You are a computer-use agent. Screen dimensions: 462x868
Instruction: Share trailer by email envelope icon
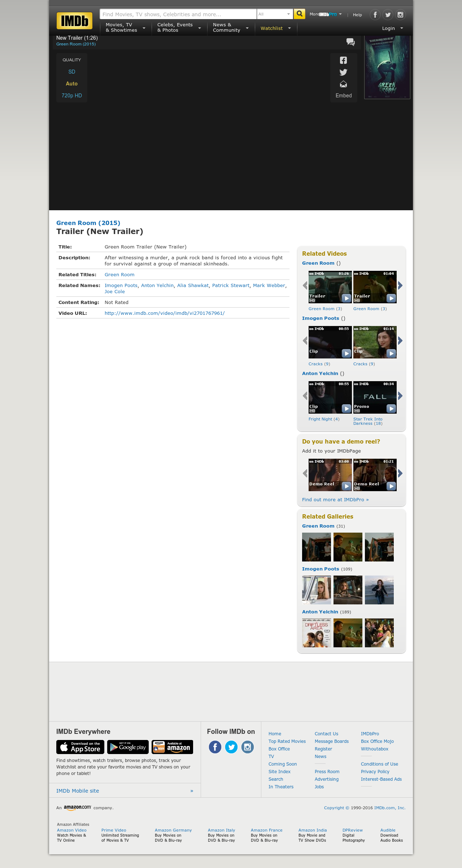344,84
